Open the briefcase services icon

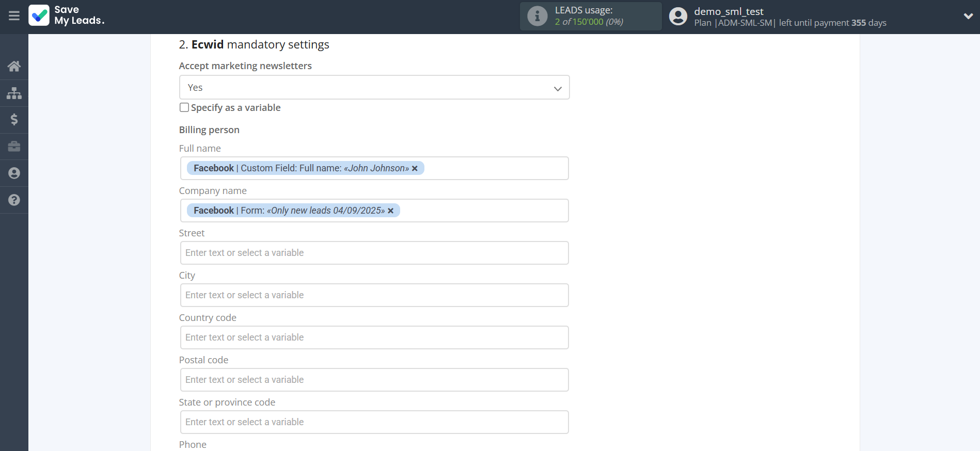(14, 147)
